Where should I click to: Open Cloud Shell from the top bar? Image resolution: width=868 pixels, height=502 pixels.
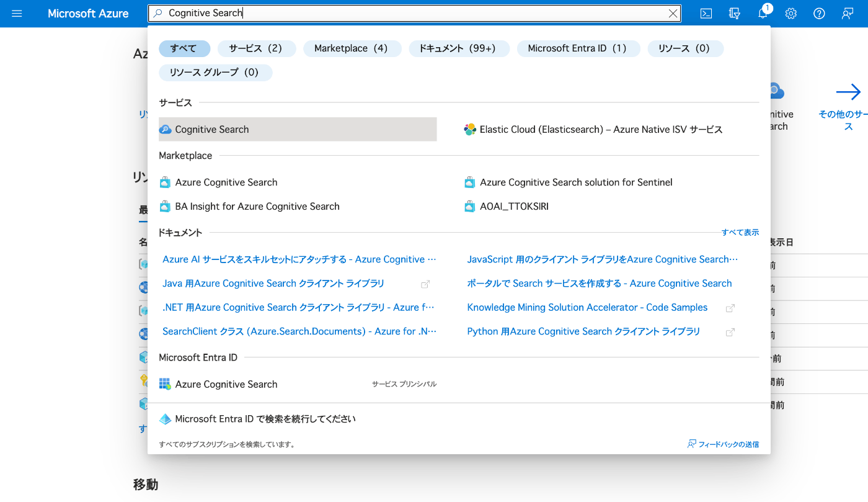(706, 13)
